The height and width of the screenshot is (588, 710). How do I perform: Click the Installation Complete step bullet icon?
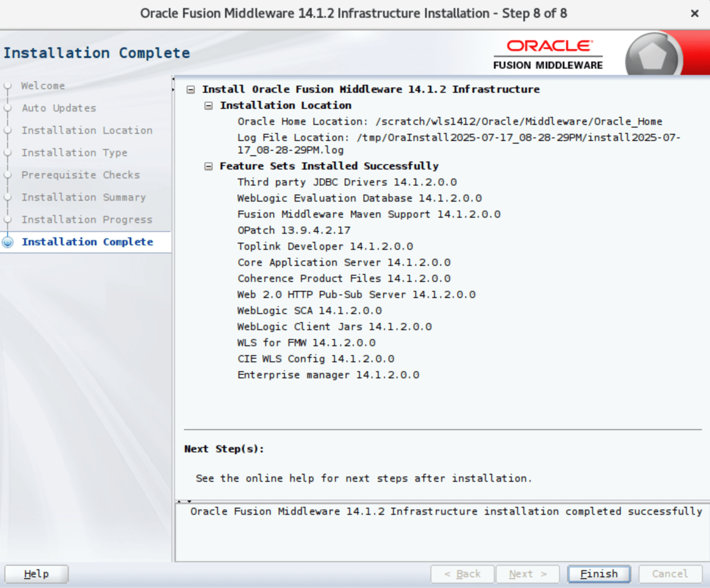(8, 242)
